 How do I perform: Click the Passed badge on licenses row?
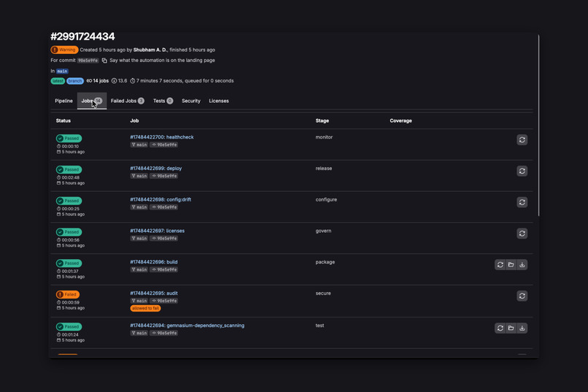(x=69, y=232)
